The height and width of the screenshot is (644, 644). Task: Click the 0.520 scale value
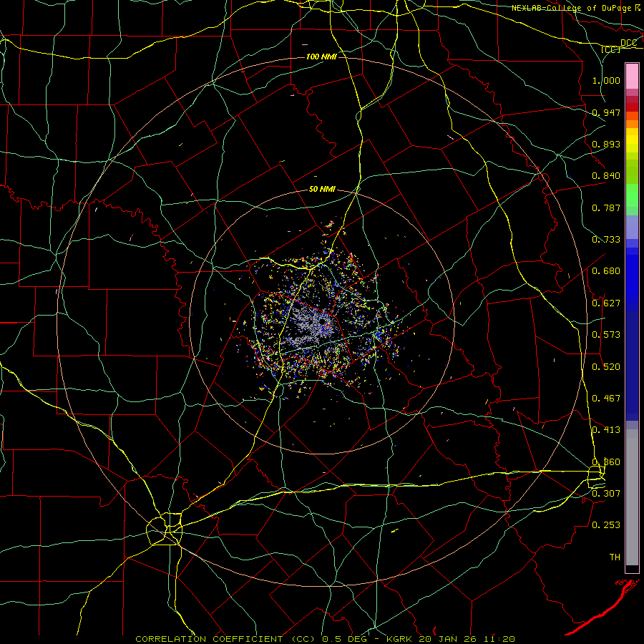606,367
